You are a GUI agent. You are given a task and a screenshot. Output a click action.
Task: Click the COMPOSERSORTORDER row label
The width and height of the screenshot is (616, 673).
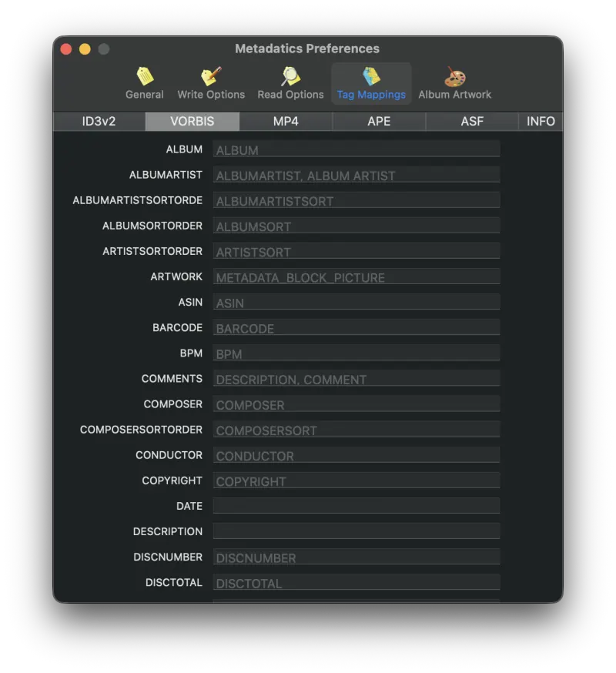(x=141, y=430)
